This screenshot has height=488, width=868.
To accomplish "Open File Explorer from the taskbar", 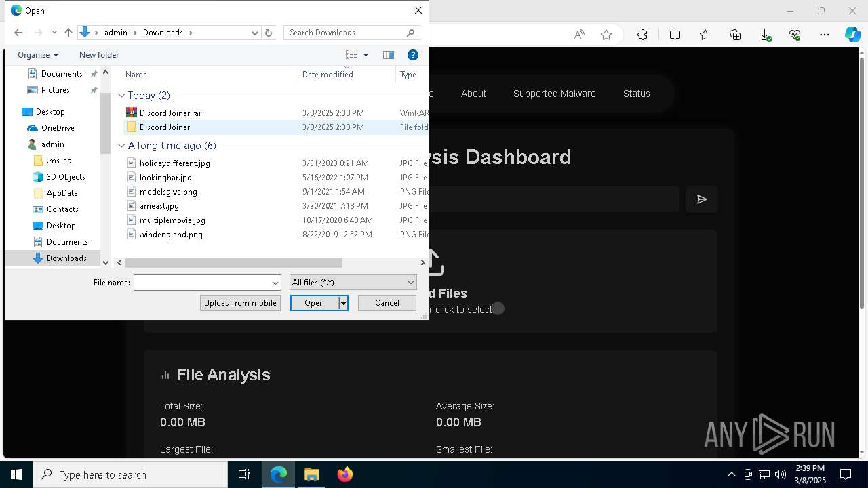I will (x=311, y=474).
